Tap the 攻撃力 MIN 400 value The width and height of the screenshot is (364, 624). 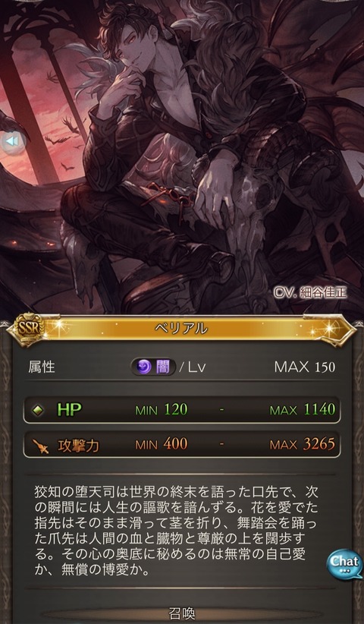click(x=162, y=445)
